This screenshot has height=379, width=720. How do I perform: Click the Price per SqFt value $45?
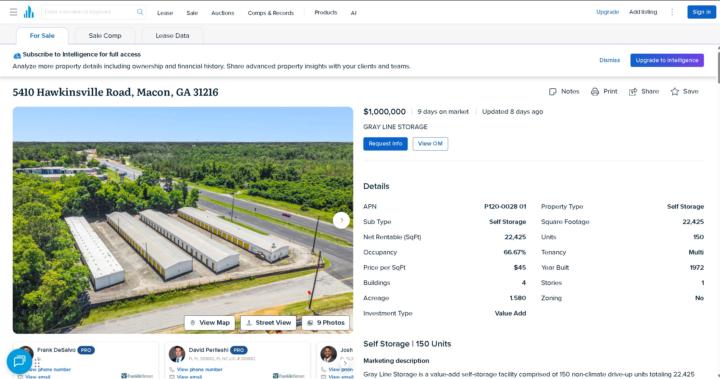[x=520, y=267]
